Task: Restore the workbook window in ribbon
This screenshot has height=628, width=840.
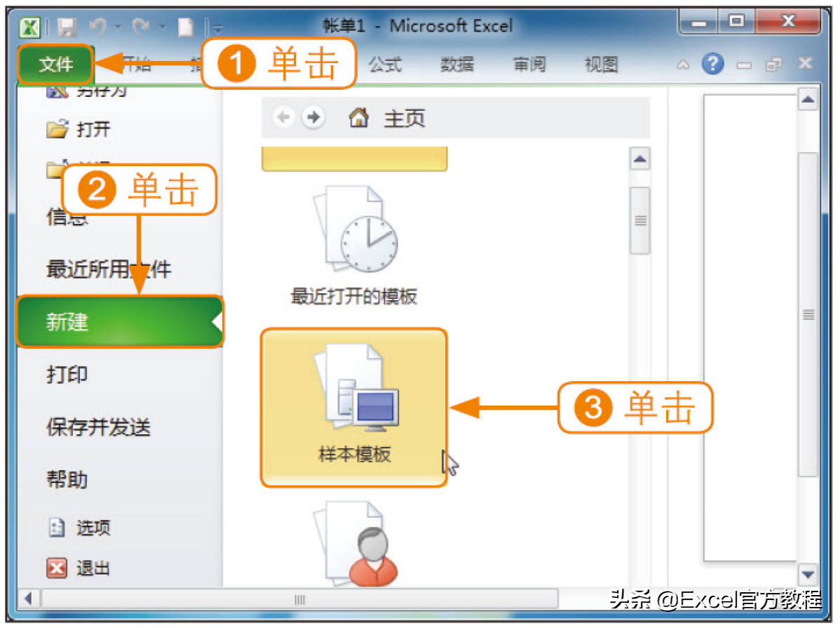Action: (x=773, y=65)
